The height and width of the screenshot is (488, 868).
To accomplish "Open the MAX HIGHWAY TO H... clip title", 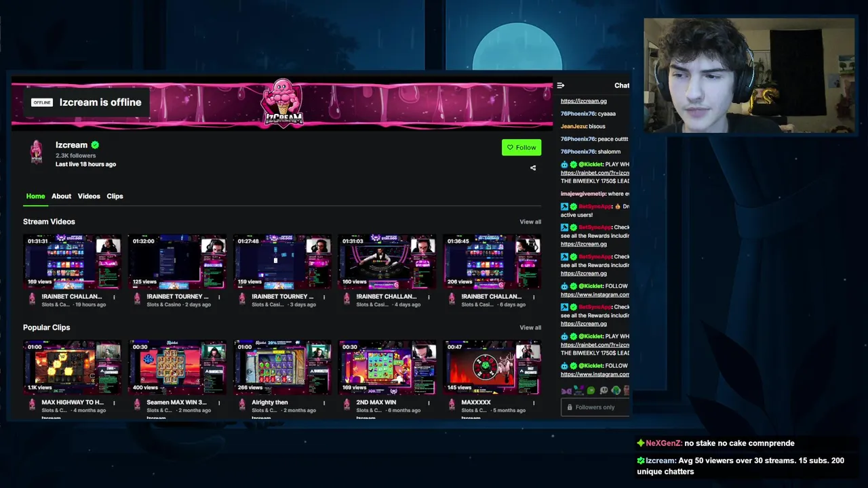I will 73,403.
